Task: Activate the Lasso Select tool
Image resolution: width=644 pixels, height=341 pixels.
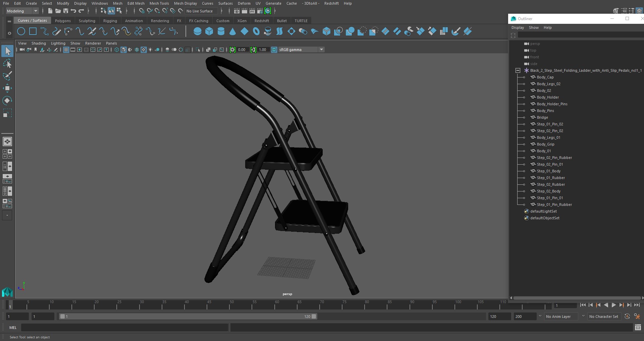Action: [7, 63]
